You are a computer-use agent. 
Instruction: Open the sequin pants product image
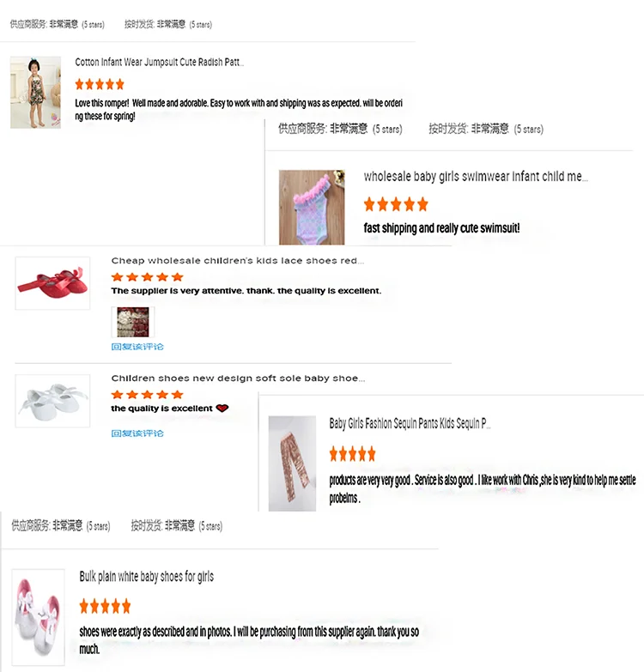click(x=293, y=463)
